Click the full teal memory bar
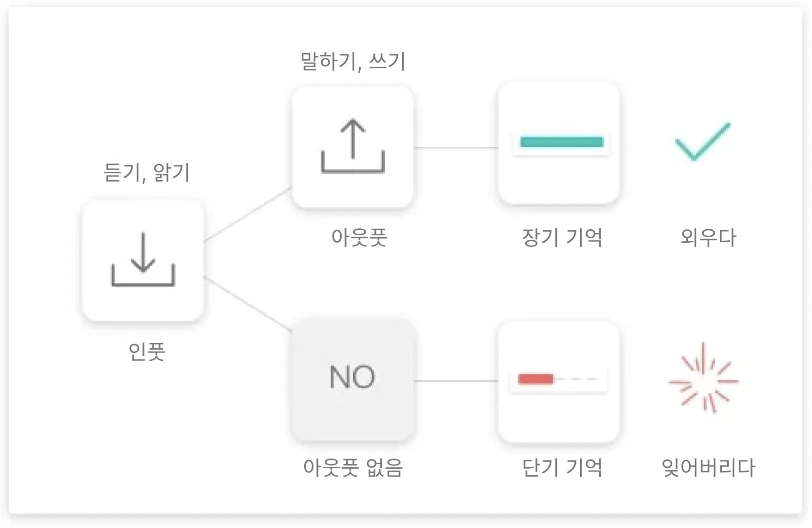Image resolution: width=812 pixels, height=528 pixels. pos(562,142)
